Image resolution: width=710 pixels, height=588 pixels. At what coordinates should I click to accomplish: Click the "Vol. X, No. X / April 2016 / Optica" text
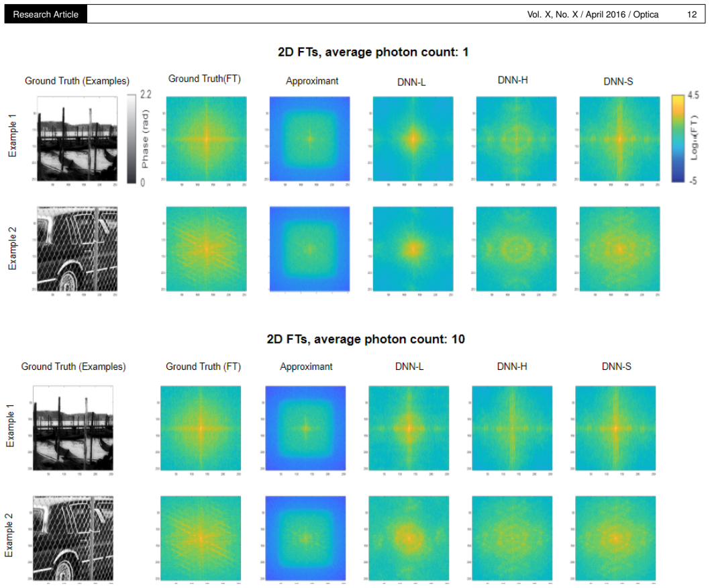point(593,14)
